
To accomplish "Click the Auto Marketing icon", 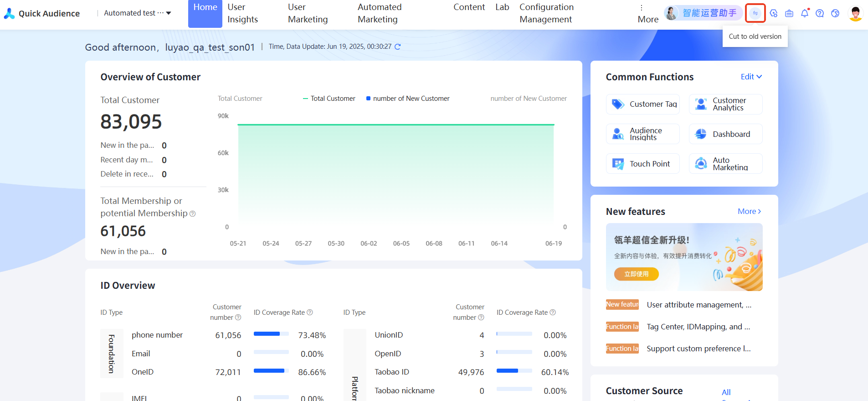I will pos(701,164).
